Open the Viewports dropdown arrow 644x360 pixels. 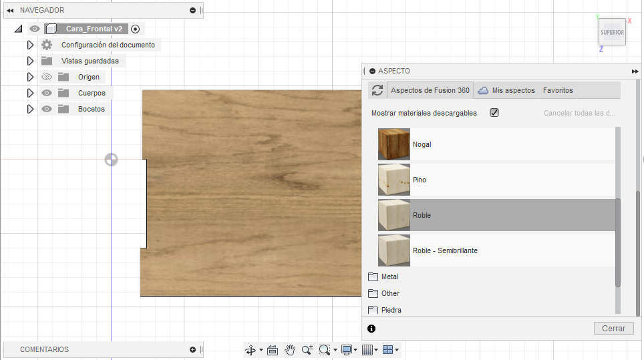pyautogui.click(x=397, y=350)
